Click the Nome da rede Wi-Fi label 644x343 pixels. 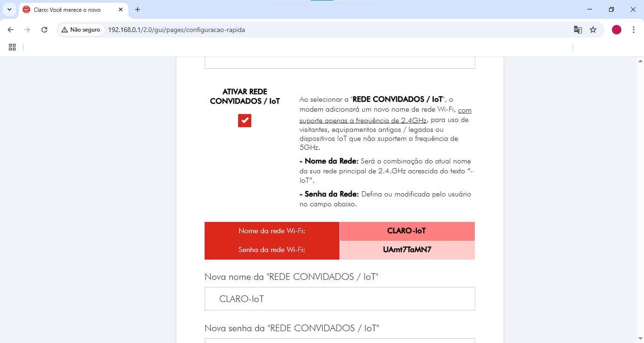(272, 231)
